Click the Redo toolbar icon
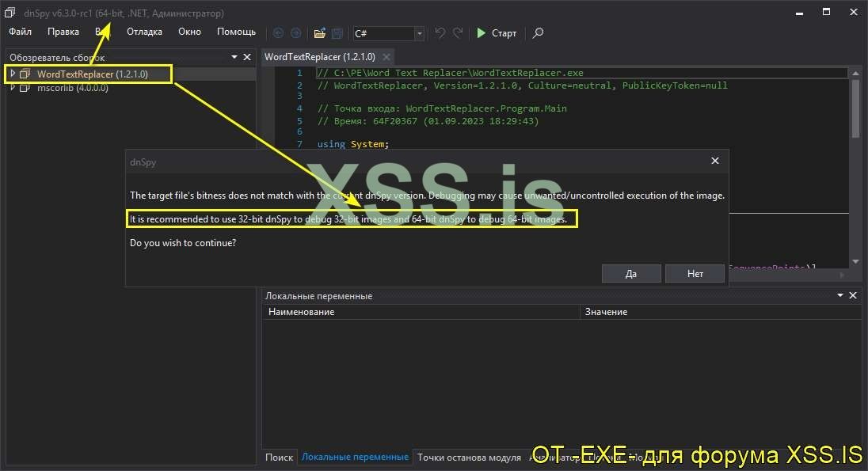The width and height of the screenshot is (868, 471). pos(458,33)
